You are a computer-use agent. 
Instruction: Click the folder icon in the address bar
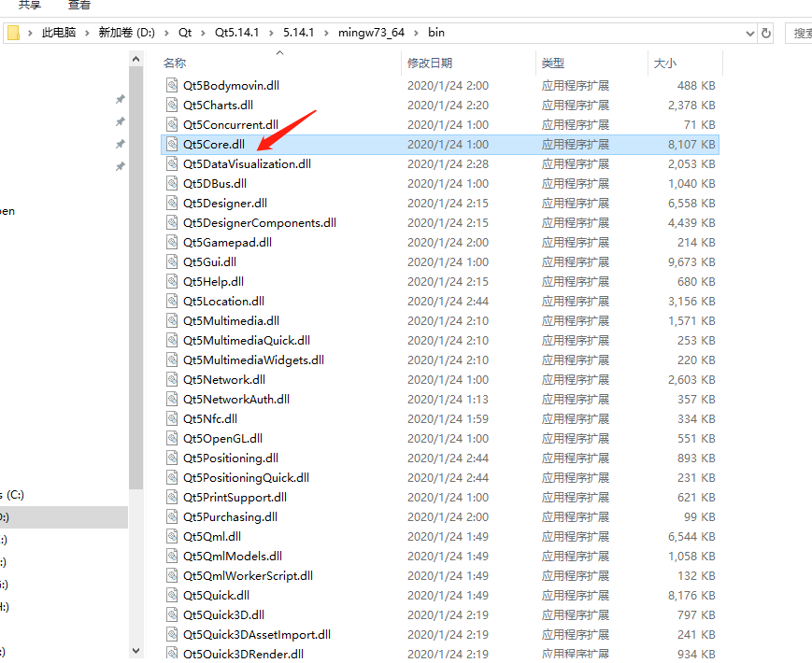tap(12, 32)
